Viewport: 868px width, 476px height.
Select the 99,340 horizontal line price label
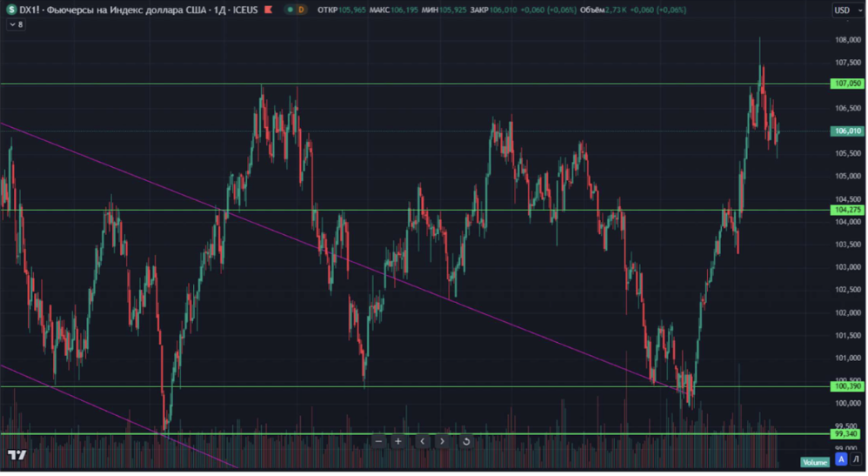point(846,434)
